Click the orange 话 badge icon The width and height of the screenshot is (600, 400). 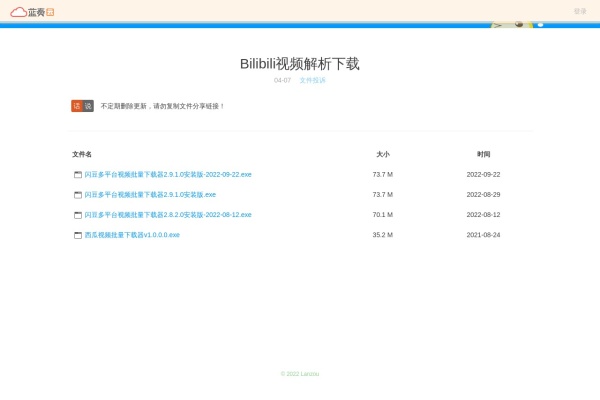[x=76, y=106]
